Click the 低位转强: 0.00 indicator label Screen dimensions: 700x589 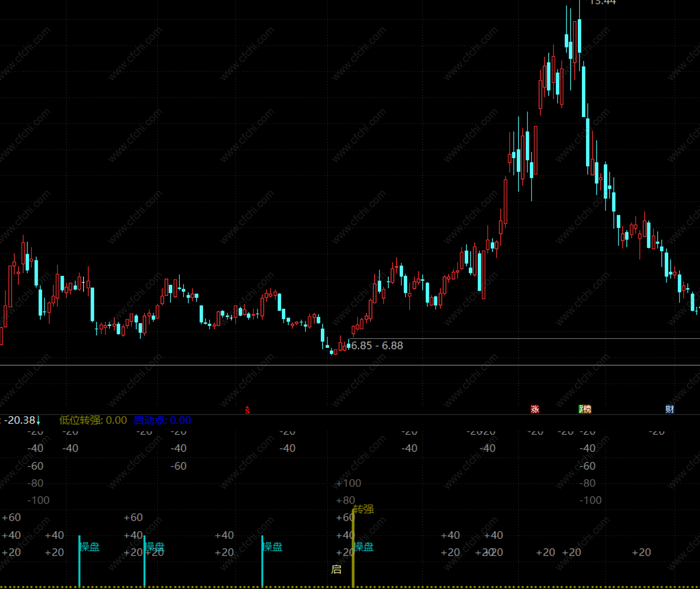point(93,420)
